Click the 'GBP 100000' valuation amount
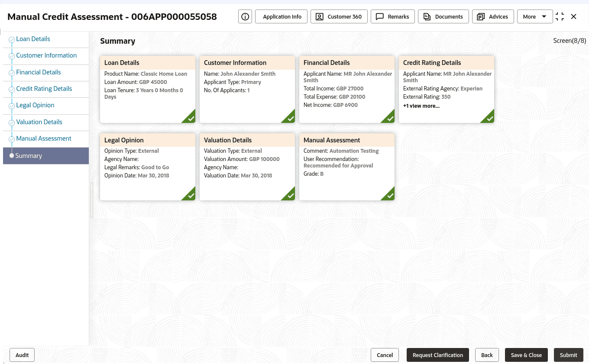Viewport: 589px width, 364px height. click(264, 159)
